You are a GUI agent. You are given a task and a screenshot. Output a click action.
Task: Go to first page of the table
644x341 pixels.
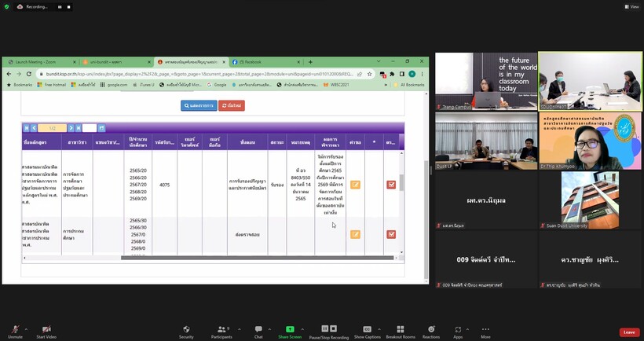26,128
